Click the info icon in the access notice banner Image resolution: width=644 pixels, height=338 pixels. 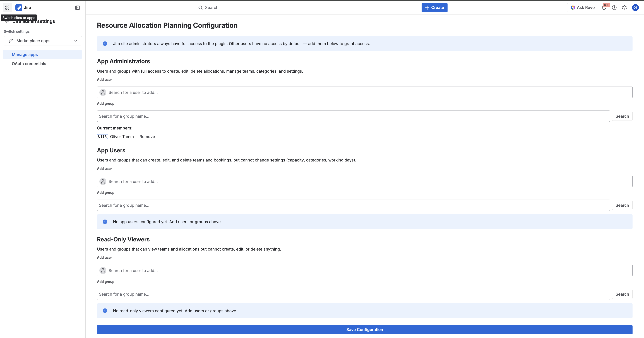[x=105, y=43]
